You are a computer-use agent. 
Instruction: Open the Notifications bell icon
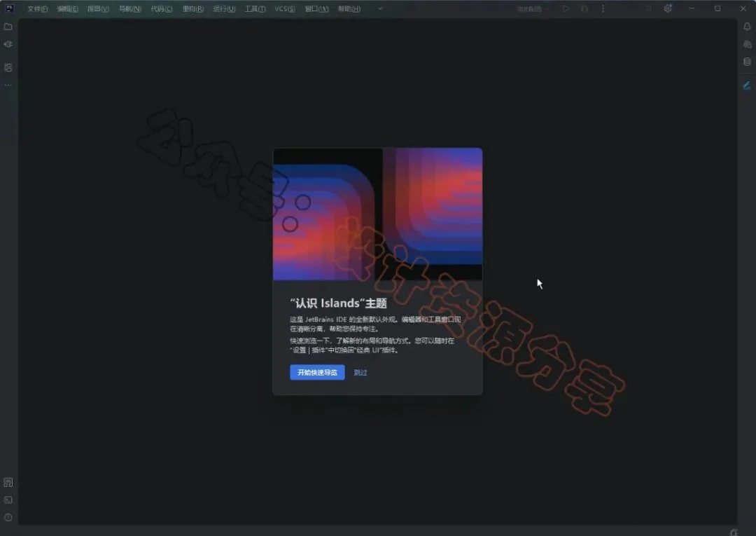747,27
